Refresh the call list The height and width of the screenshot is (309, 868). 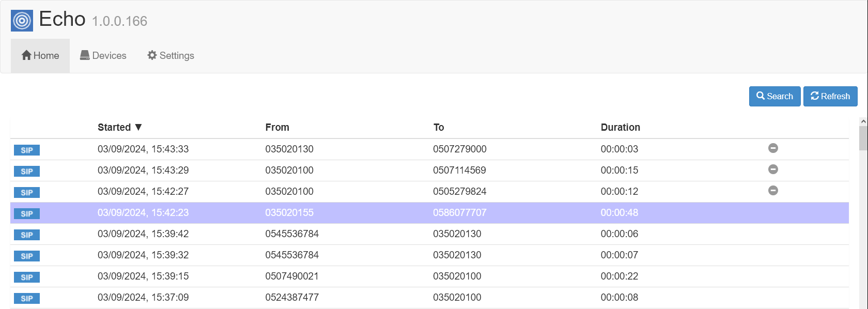pyautogui.click(x=830, y=97)
